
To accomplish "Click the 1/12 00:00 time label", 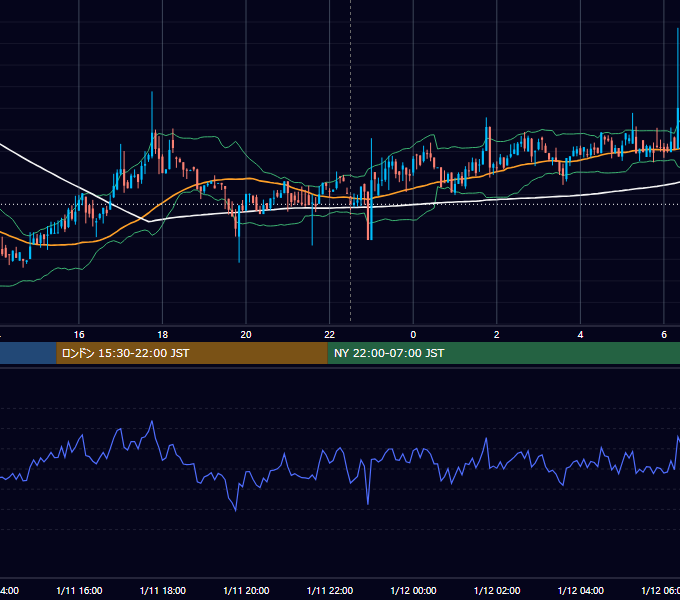I will click(413, 590).
